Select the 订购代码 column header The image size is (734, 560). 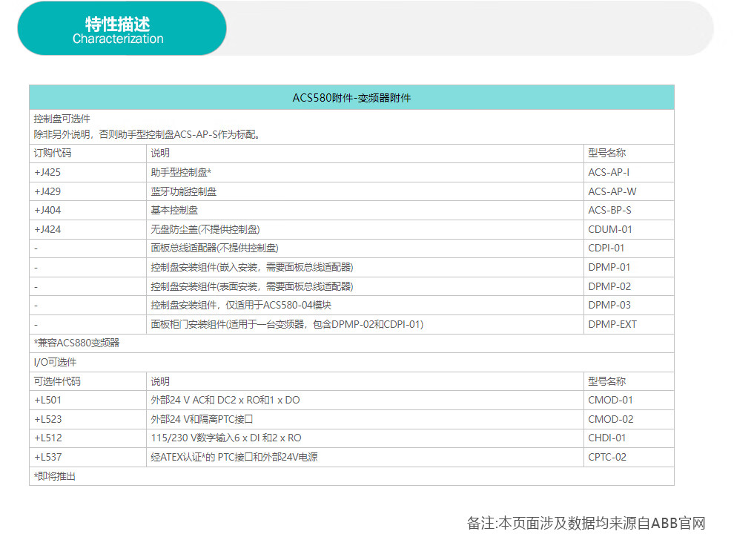[53, 154]
